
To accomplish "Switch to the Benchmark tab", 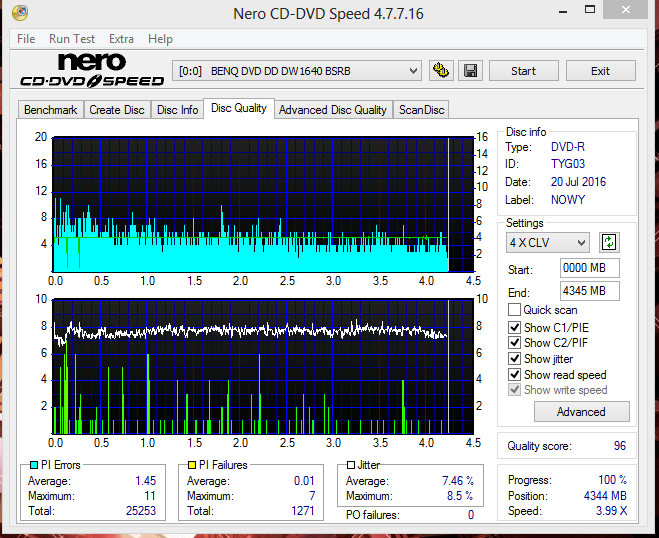I will click(x=50, y=110).
